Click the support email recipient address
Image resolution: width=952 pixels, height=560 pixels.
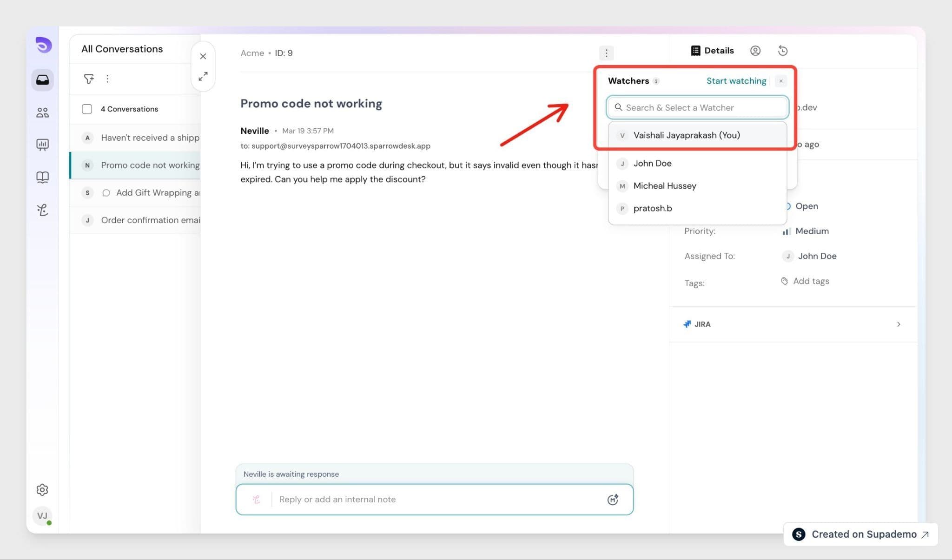pos(341,146)
